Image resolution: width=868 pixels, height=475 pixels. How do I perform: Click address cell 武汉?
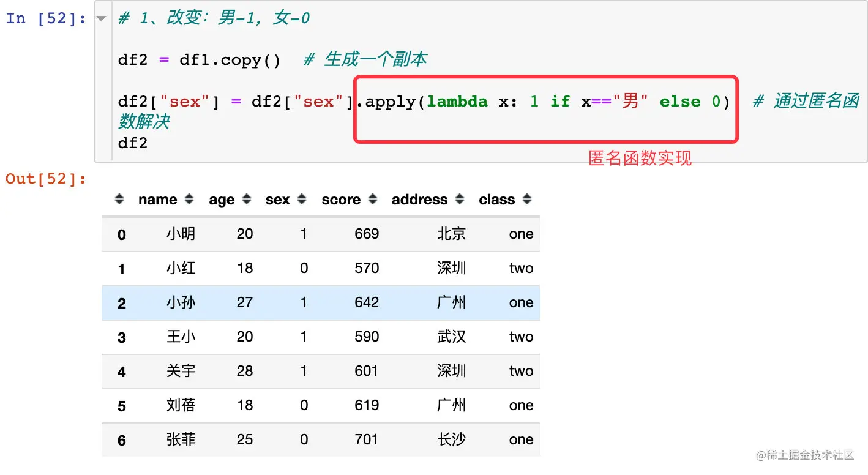(x=452, y=337)
